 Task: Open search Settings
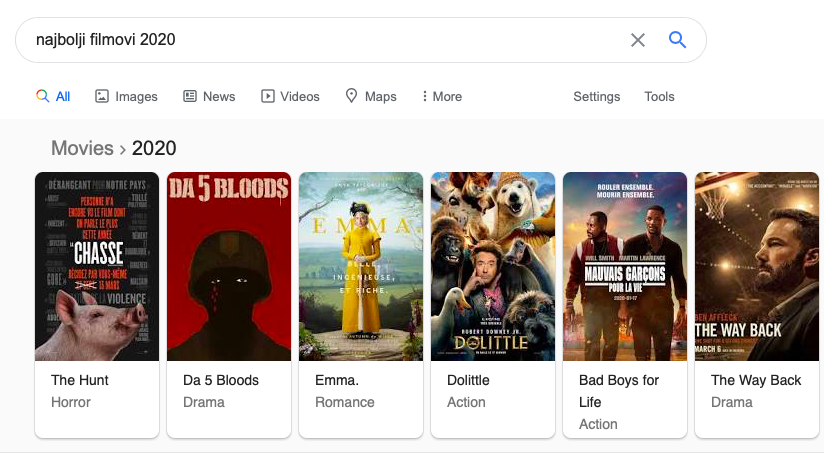(596, 97)
